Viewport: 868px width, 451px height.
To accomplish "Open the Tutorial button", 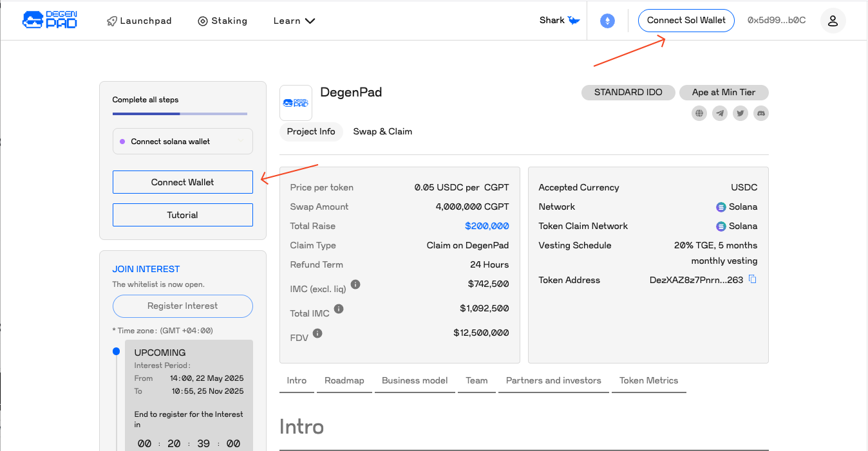I will point(183,215).
